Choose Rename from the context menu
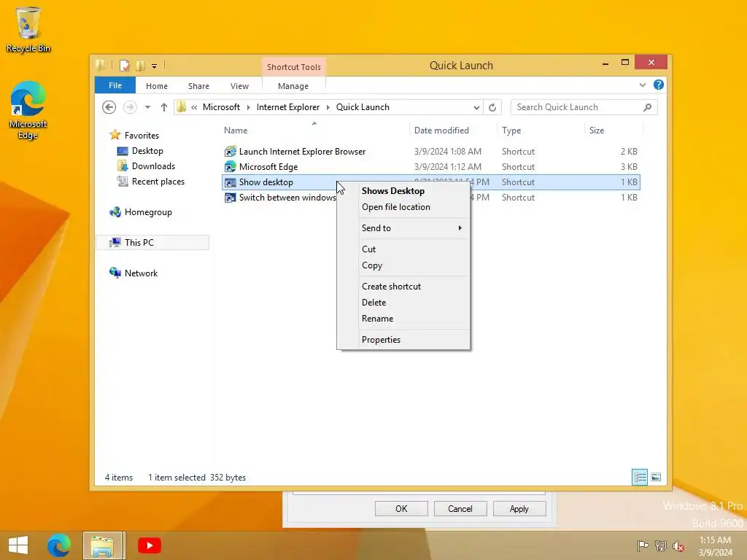747x560 pixels. [403, 318]
